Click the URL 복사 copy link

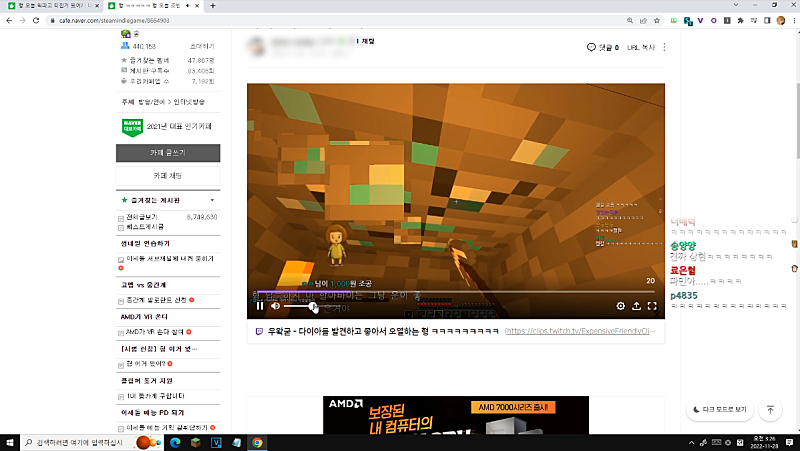[x=641, y=47]
